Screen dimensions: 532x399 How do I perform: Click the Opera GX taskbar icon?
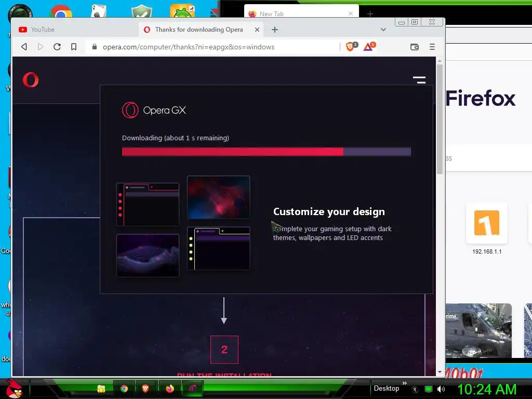point(193,389)
